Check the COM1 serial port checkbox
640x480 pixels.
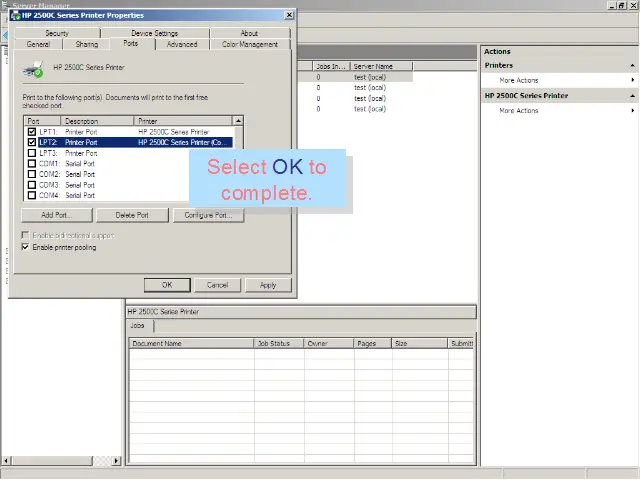point(32,164)
